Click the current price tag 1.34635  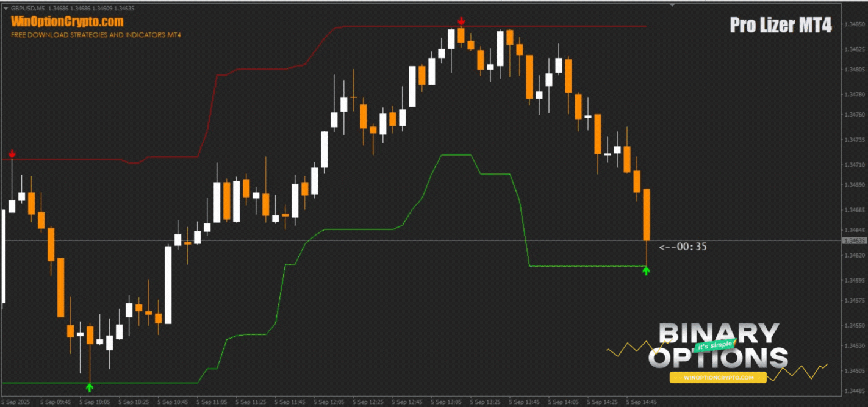854,240
